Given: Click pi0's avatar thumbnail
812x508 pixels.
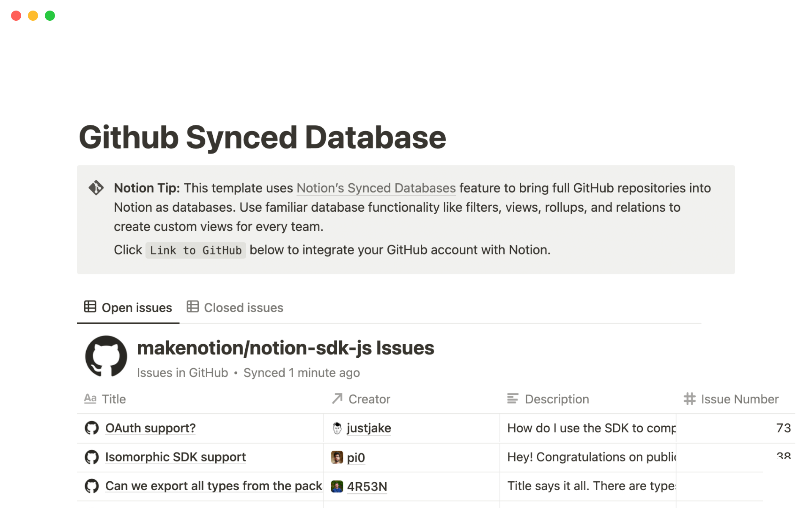Looking at the screenshot, I should tap(337, 457).
